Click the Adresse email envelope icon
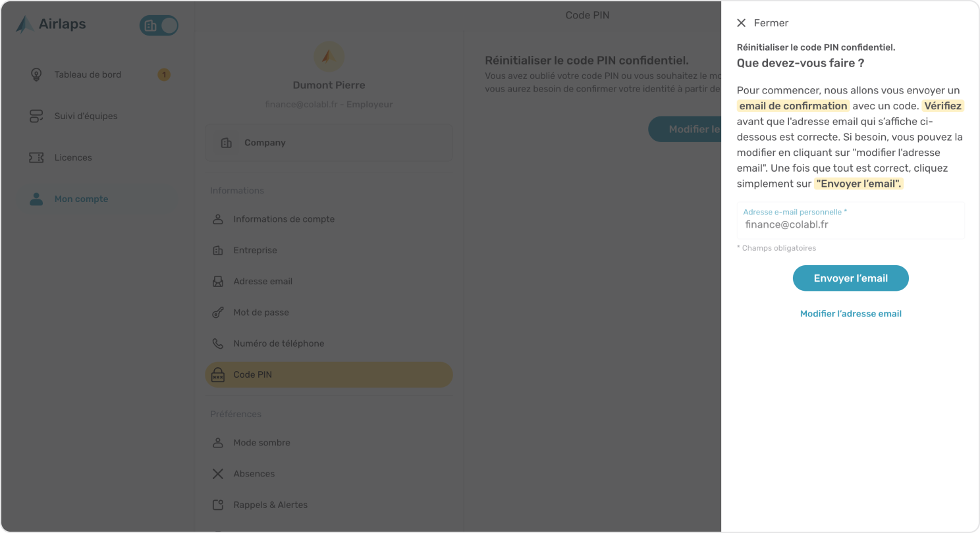 [x=218, y=281]
